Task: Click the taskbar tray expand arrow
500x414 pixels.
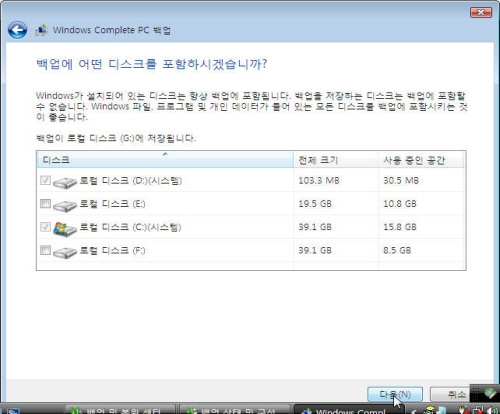Action: (413, 411)
